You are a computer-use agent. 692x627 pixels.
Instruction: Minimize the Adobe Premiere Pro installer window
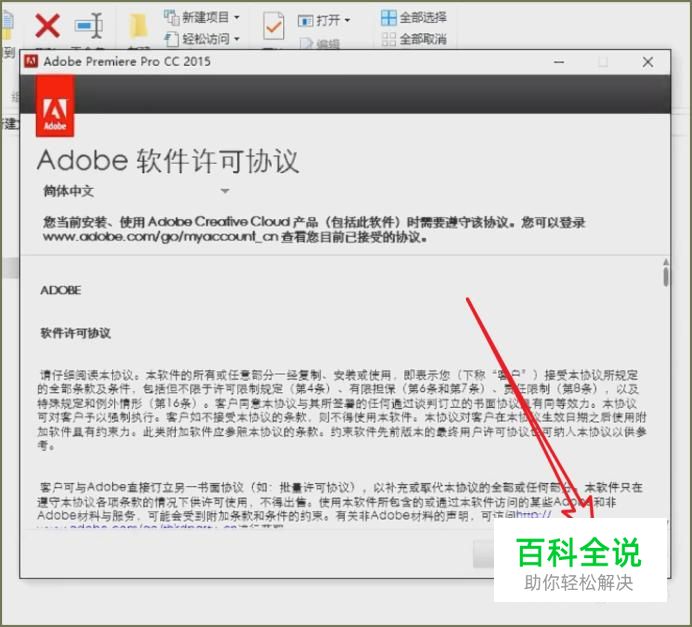559,62
